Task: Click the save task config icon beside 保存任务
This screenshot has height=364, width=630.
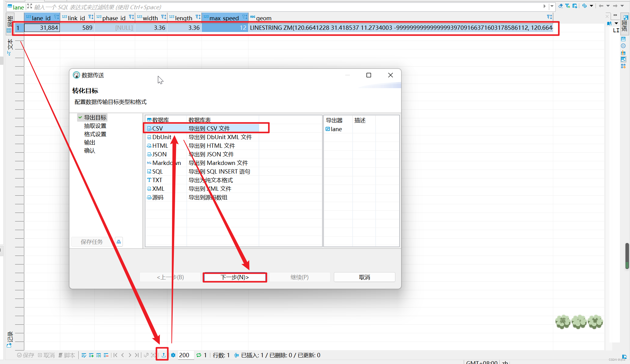Action: (119, 242)
